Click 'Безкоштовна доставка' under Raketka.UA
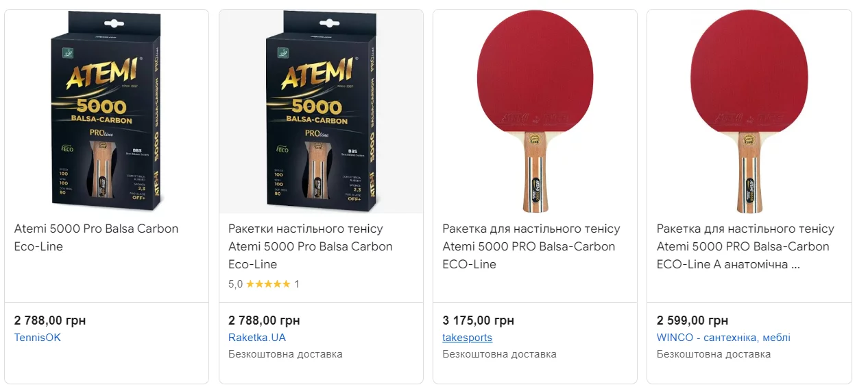This screenshot has width=868, height=385. click(285, 354)
